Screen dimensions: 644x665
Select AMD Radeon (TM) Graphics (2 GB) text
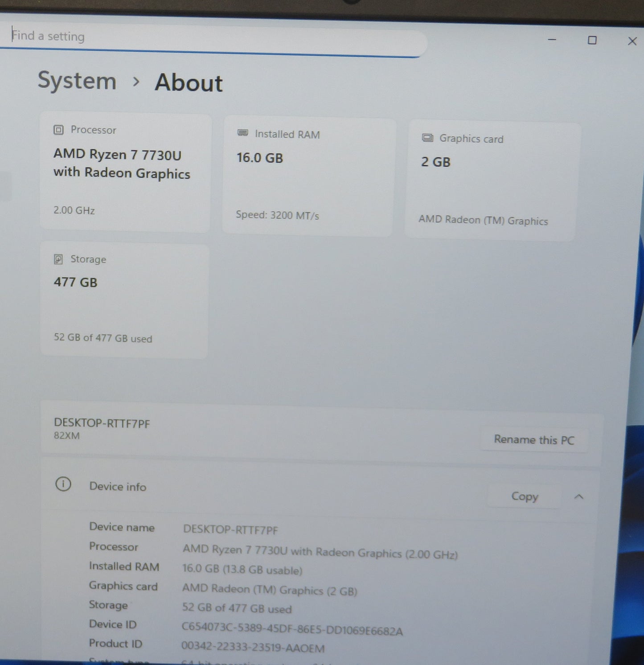[x=270, y=590]
